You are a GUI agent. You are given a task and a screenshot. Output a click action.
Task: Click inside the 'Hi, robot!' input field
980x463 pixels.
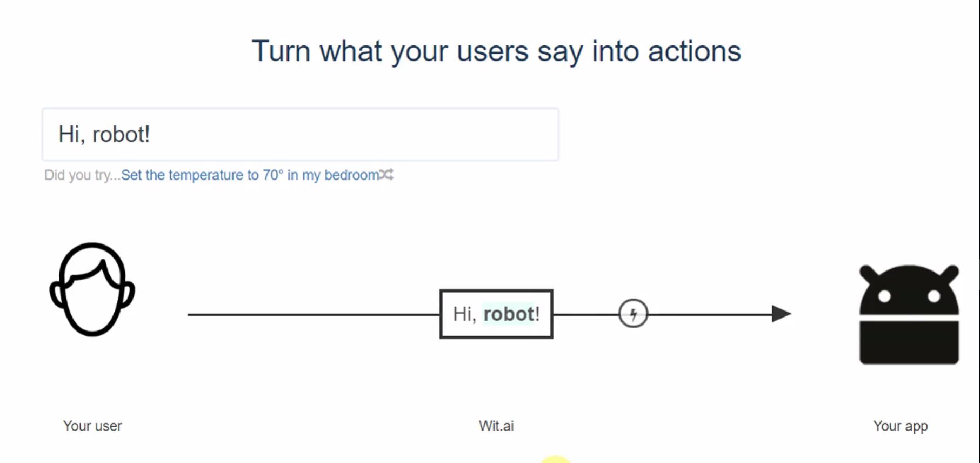pos(300,134)
